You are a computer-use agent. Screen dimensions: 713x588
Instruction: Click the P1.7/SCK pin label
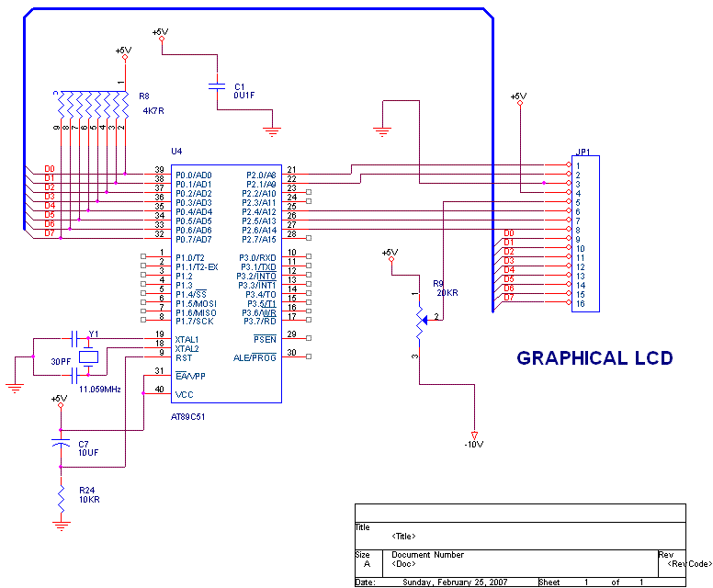pos(195,322)
